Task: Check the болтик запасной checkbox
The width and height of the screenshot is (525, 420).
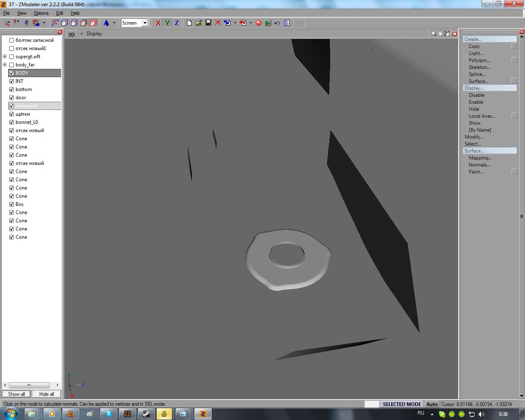Action: click(11, 40)
